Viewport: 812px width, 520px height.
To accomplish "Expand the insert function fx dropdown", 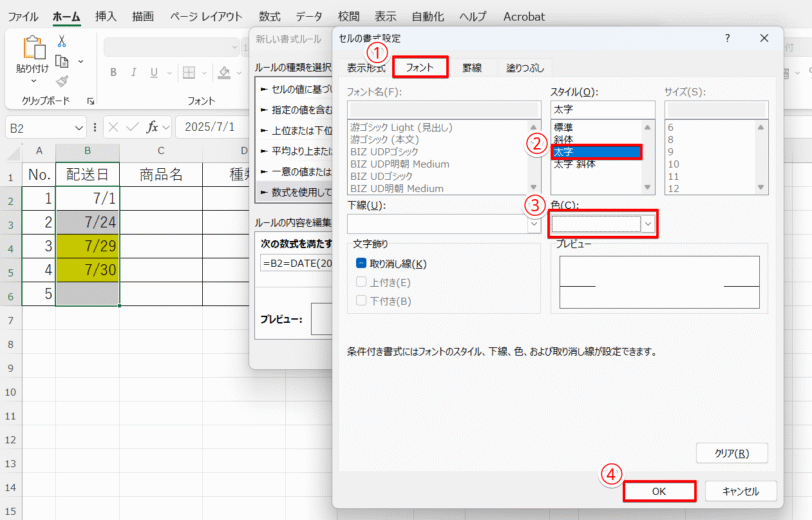I will (x=166, y=127).
